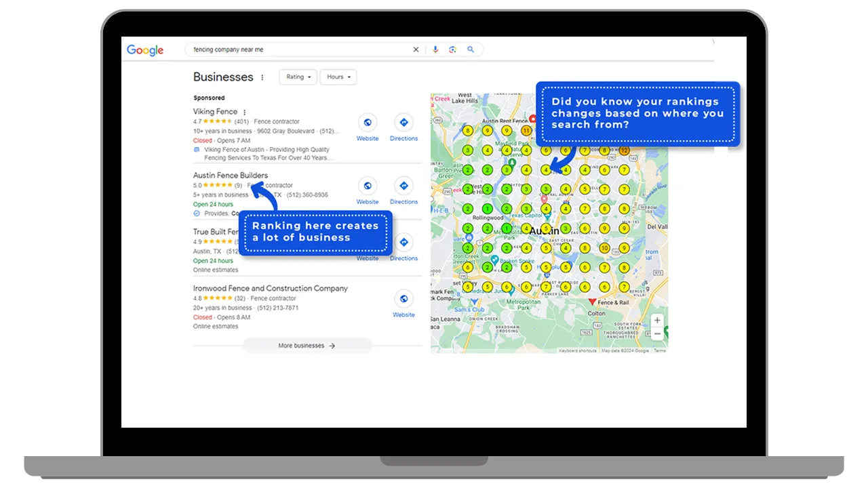Open Google Lens image search icon
868x488 pixels.
(x=452, y=49)
